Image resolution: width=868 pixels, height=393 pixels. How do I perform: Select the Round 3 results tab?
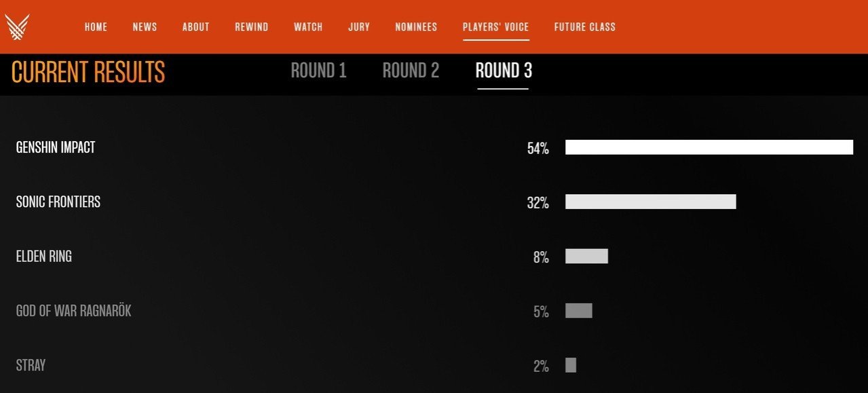tap(504, 71)
